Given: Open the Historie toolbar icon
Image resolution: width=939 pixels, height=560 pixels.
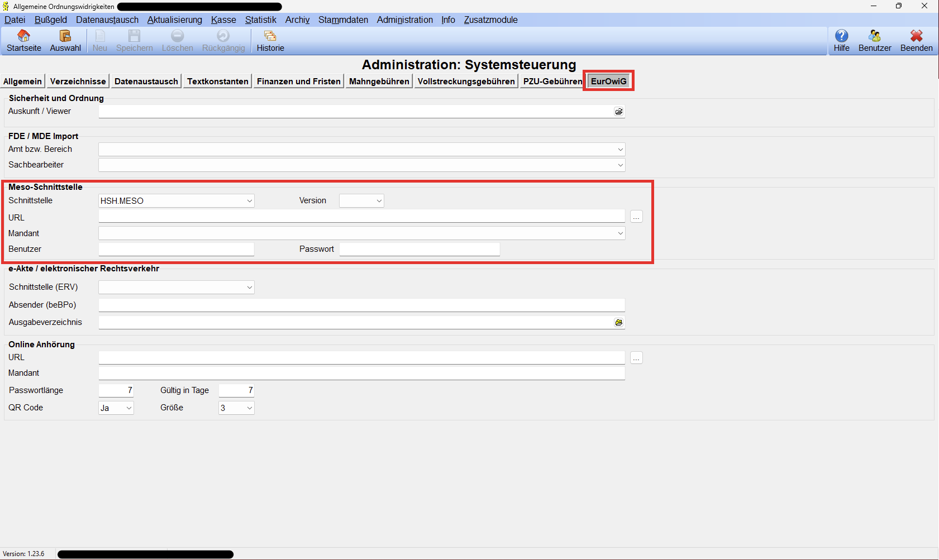Looking at the screenshot, I should click(270, 36).
